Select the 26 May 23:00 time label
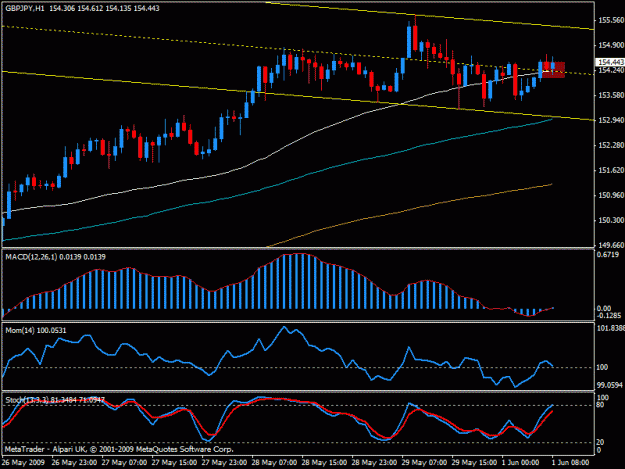Viewport: 625px width, 469px height. pos(74,463)
